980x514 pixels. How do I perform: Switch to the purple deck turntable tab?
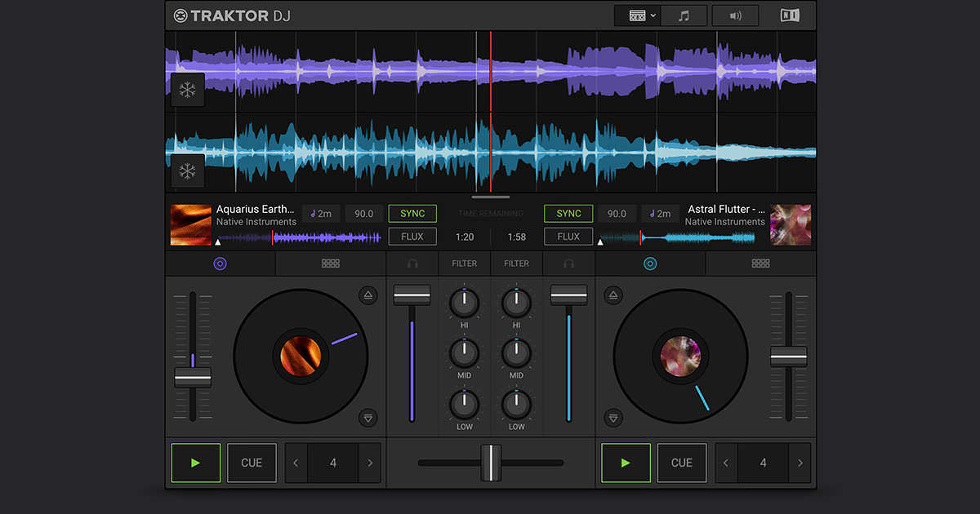220,264
